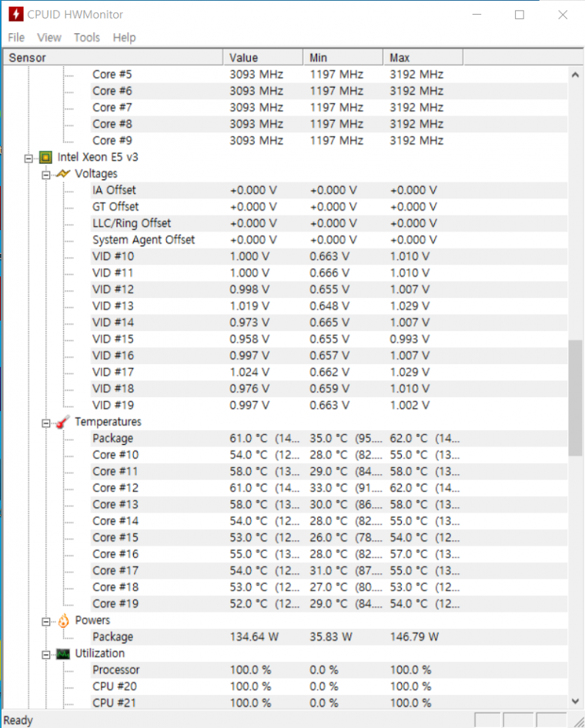Select the Core #7 clock row

pos(329,108)
